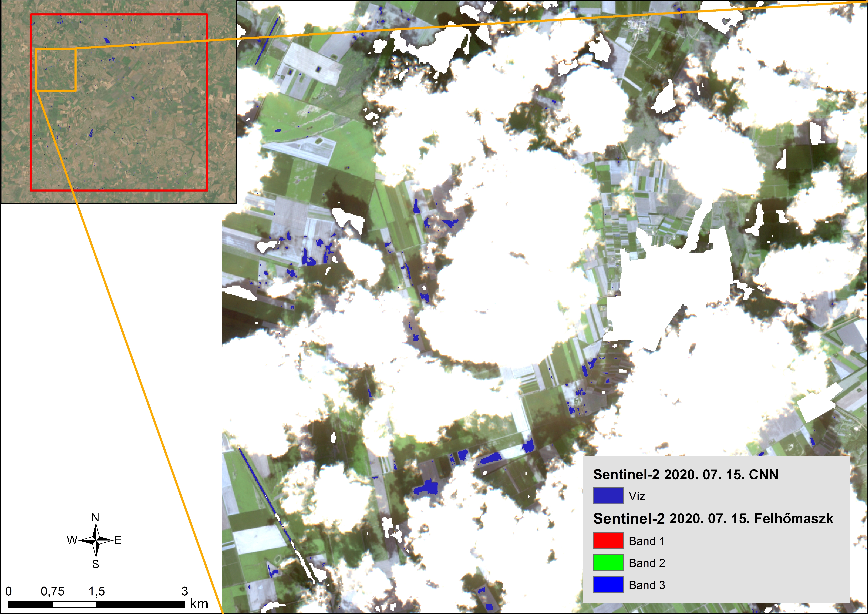Click the overview inset map thumbnail
This screenshot has height=614, width=868.
tap(119, 102)
